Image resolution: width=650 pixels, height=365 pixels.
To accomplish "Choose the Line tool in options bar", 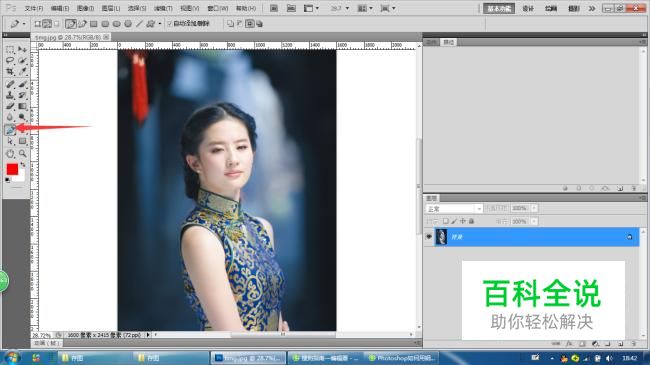I will point(139,24).
